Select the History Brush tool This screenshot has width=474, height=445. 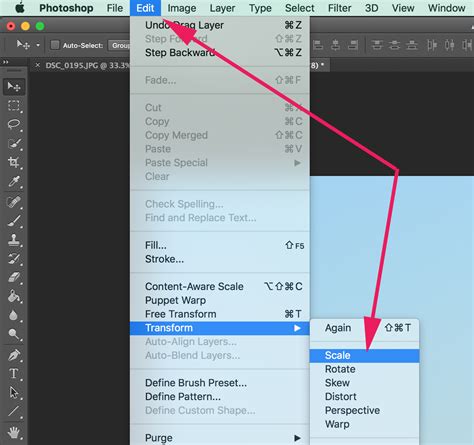tap(14, 259)
